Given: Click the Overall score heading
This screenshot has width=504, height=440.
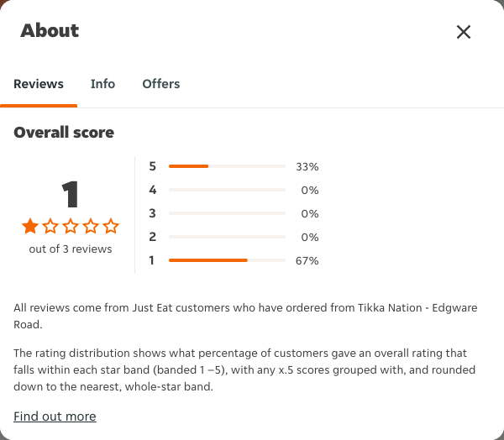Looking at the screenshot, I should click(64, 133).
